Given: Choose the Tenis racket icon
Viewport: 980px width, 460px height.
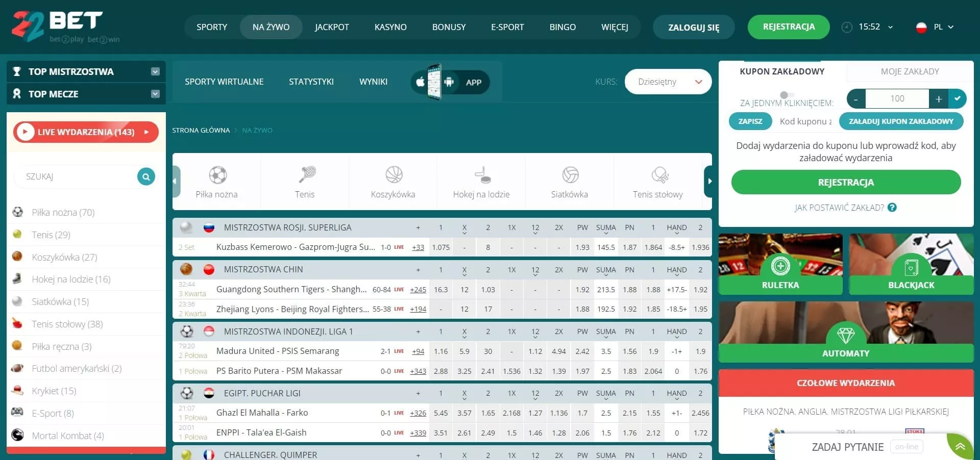Looking at the screenshot, I should (306, 175).
